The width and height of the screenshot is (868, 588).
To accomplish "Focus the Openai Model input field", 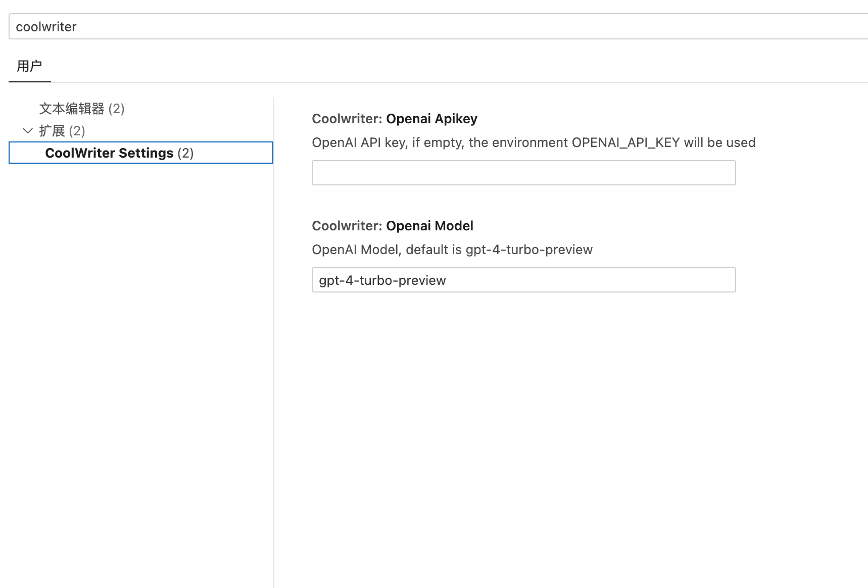I will coord(523,280).
